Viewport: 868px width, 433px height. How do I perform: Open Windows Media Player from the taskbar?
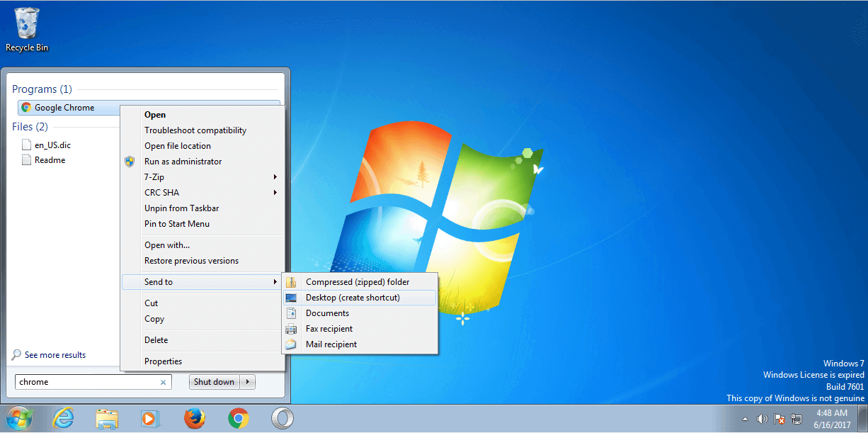tap(150, 419)
